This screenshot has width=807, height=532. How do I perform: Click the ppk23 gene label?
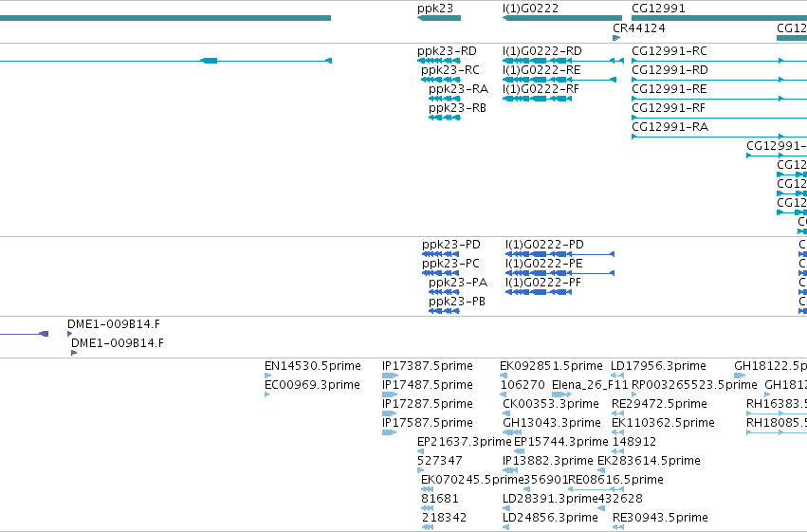[x=435, y=9]
